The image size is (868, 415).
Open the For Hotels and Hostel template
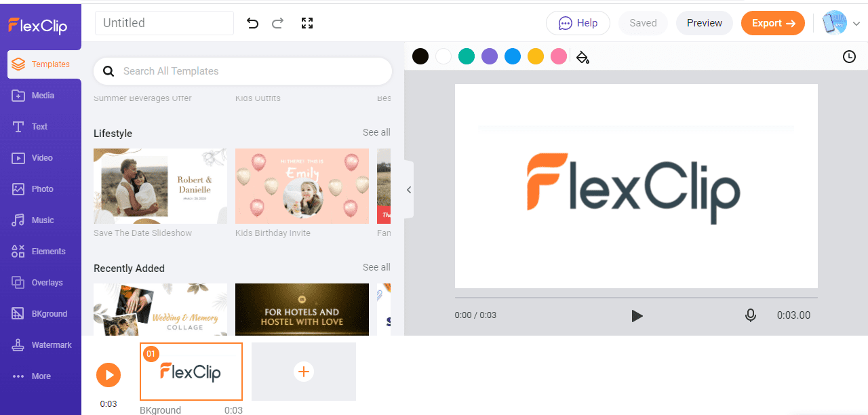pyautogui.click(x=302, y=309)
